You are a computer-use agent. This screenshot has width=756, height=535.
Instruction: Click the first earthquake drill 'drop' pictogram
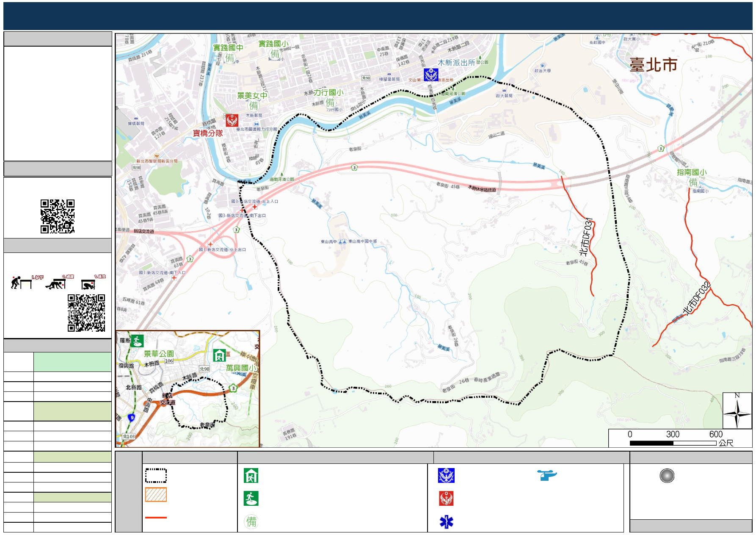(22, 283)
